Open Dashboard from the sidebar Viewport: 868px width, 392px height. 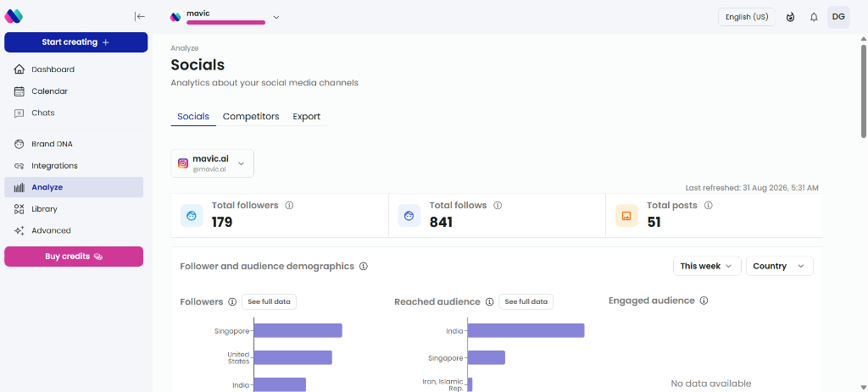click(74, 69)
